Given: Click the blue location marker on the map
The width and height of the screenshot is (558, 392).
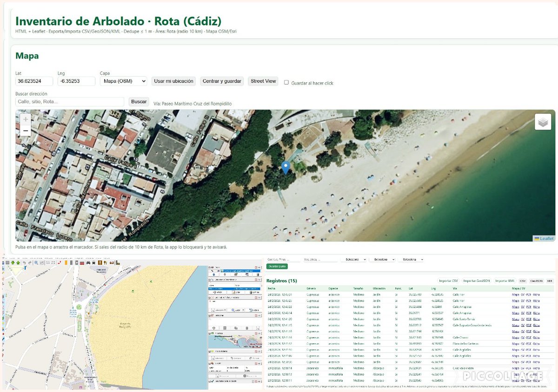Looking at the screenshot, I should click(x=286, y=168).
